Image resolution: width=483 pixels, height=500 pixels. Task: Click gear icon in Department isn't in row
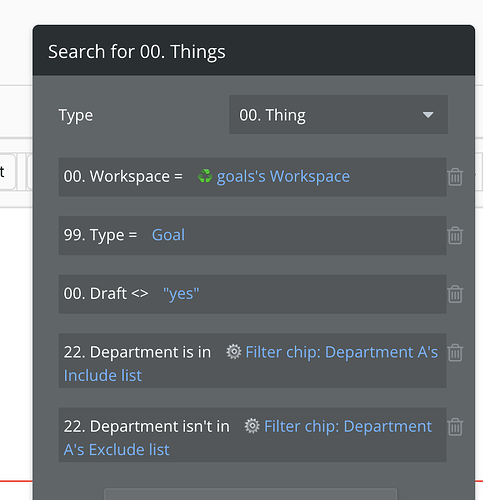point(252,426)
